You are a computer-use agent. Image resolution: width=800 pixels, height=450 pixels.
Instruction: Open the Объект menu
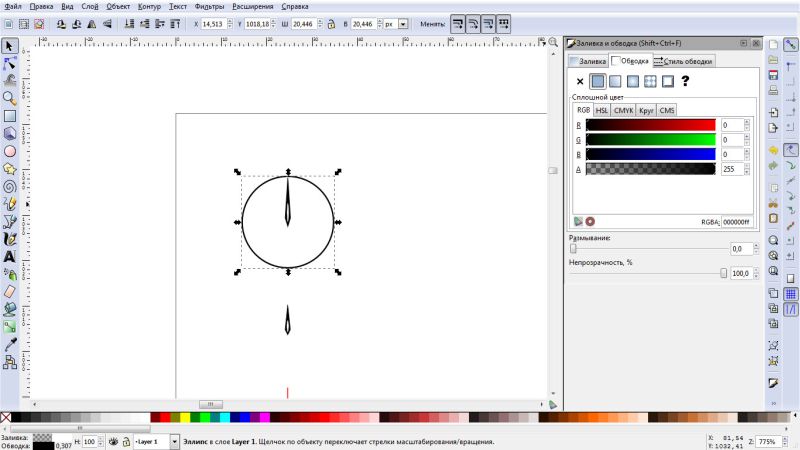[x=118, y=7]
